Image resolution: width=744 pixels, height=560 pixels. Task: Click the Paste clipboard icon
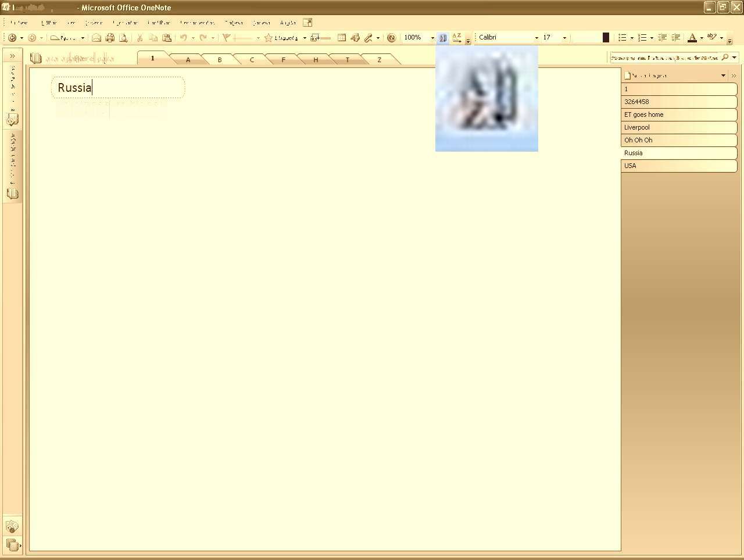click(x=167, y=38)
